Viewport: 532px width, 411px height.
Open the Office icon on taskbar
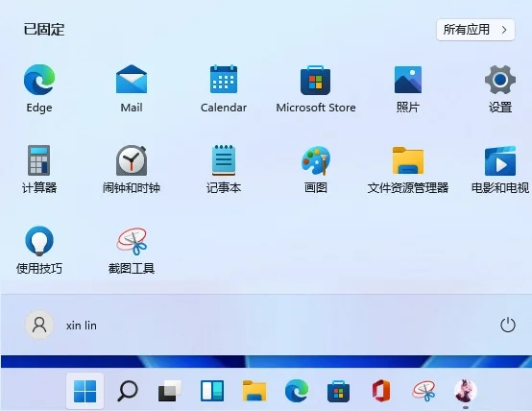[x=380, y=391]
